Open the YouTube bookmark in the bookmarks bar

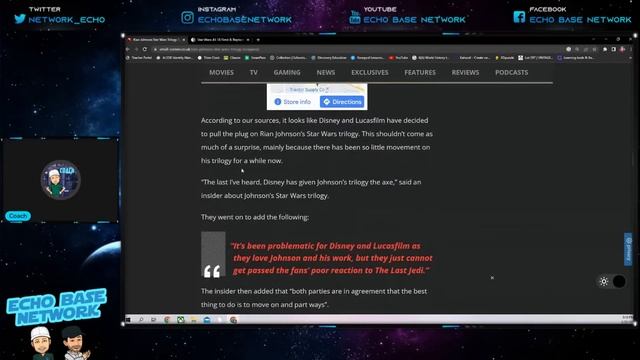398,58
